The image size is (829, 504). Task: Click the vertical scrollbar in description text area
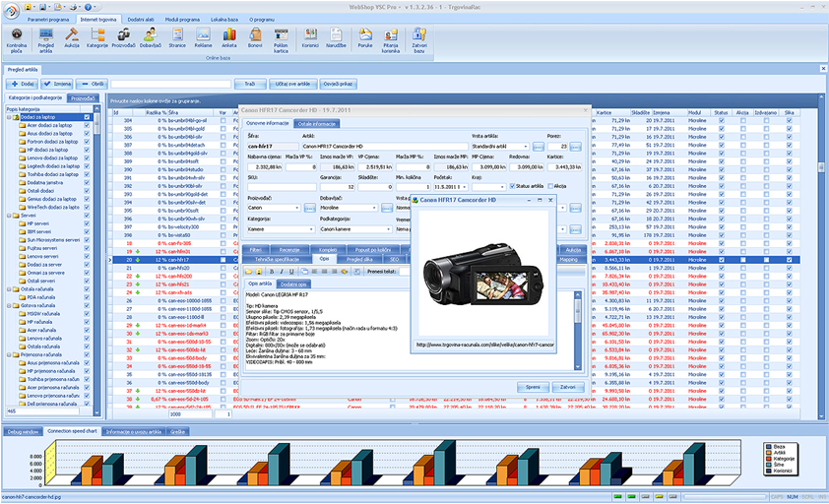pyautogui.click(x=577, y=331)
